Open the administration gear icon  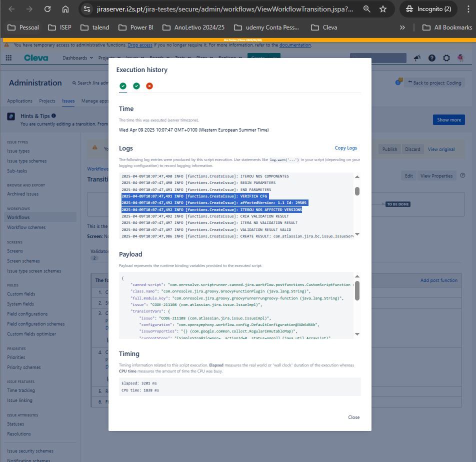click(x=446, y=58)
